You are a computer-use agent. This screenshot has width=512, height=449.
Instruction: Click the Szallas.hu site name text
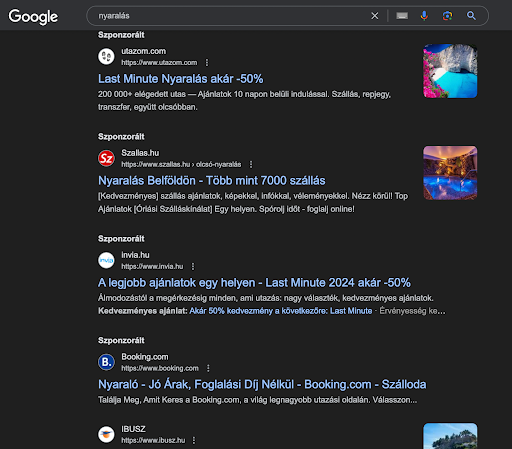tap(140, 153)
